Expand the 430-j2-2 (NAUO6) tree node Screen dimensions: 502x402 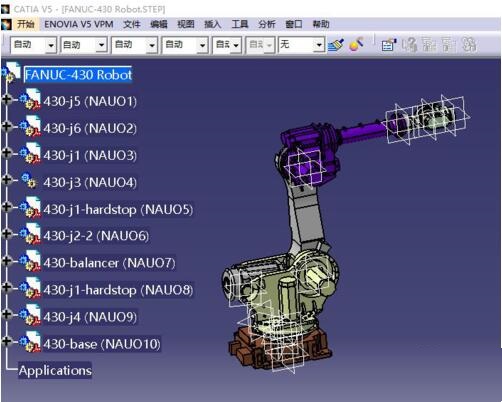click(6, 233)
